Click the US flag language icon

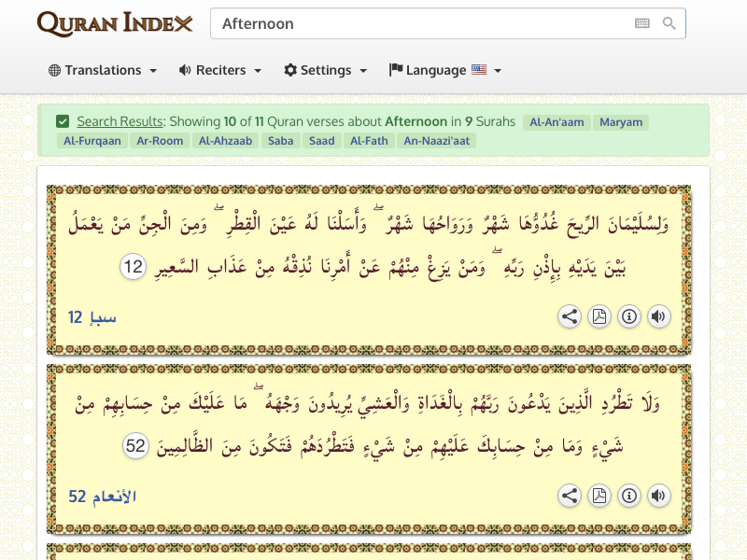(x=479, y=70)
